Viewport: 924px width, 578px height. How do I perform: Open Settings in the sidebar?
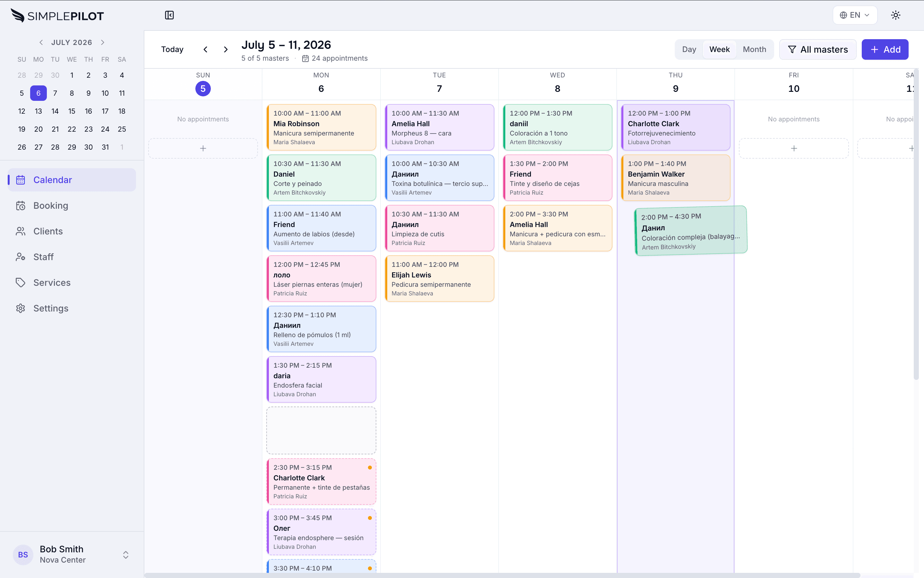(72, 308)
